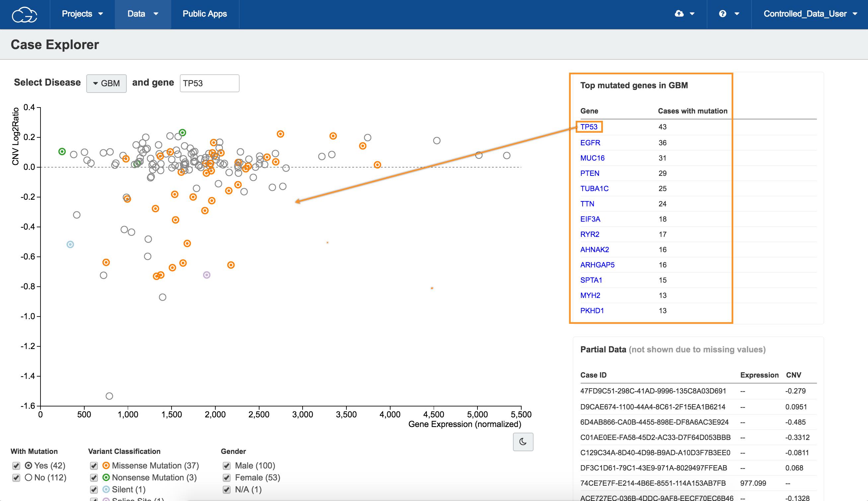The image size is (868, 501).
Task: Click the cloud logo home icon
Action: [x=25, y=15]
